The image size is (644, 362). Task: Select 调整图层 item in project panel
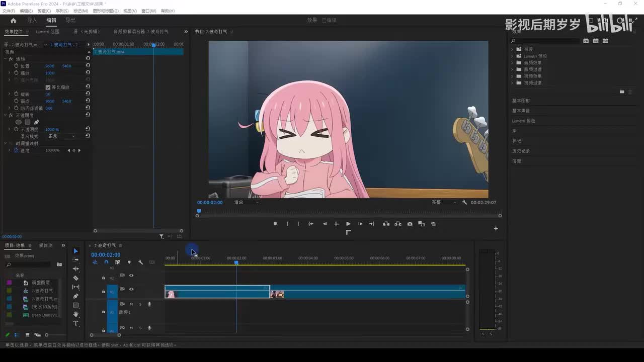(x=40, y=283)
